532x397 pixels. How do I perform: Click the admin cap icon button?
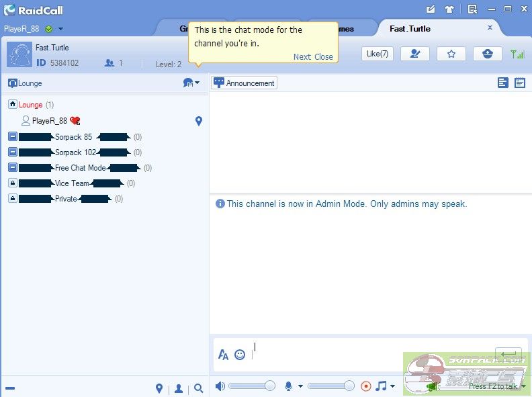click(x=487, y=54)
